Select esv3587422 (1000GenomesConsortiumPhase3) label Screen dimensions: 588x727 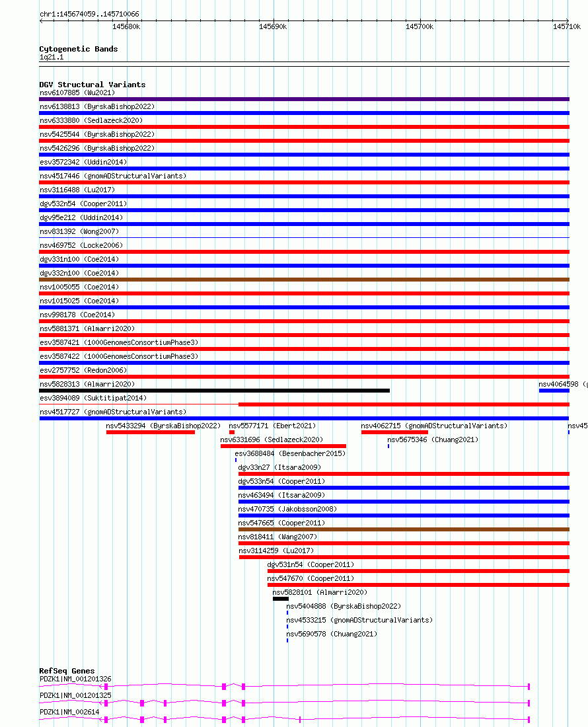tap(119, 357)
